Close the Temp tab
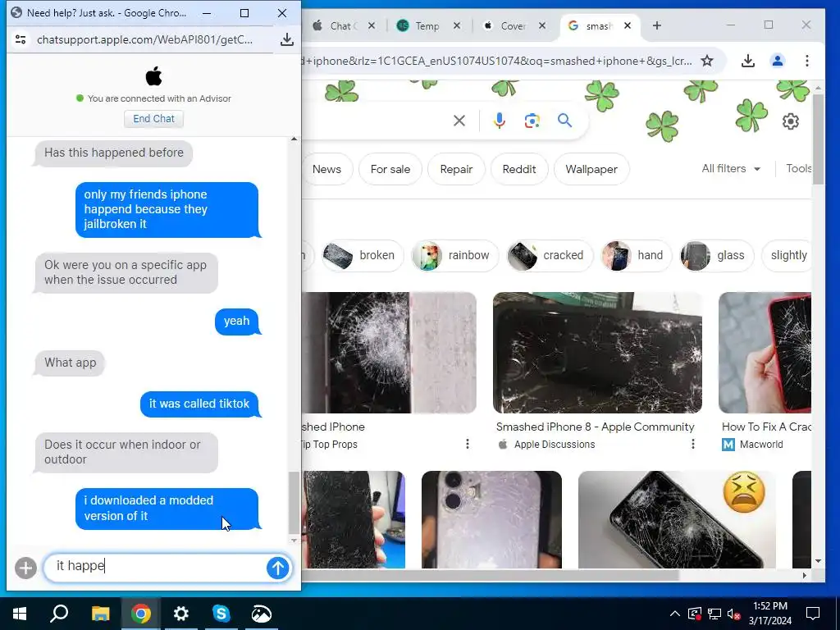Viewport: 840px width, 630px height. 457,25
